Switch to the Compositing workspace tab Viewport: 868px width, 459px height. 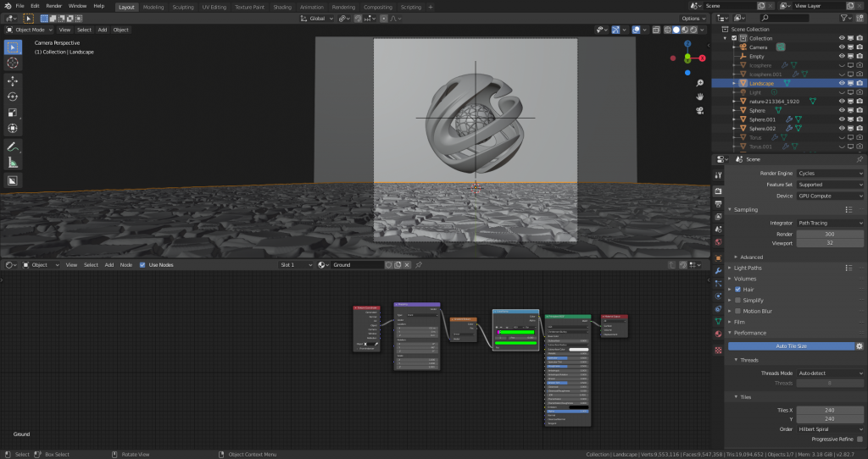tap(378, 7)
